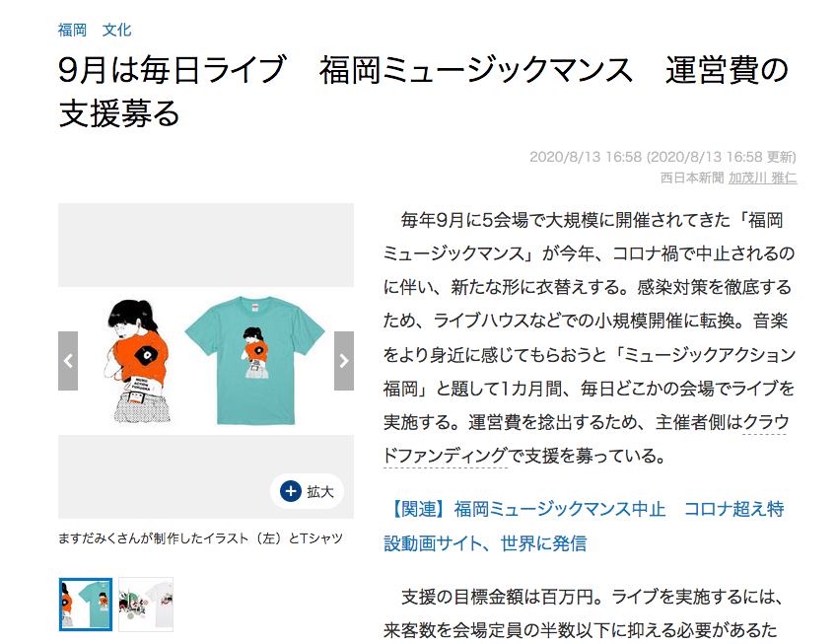Open author 加茂川 雅仁's page
836x644 pixels.
point(762,178)
